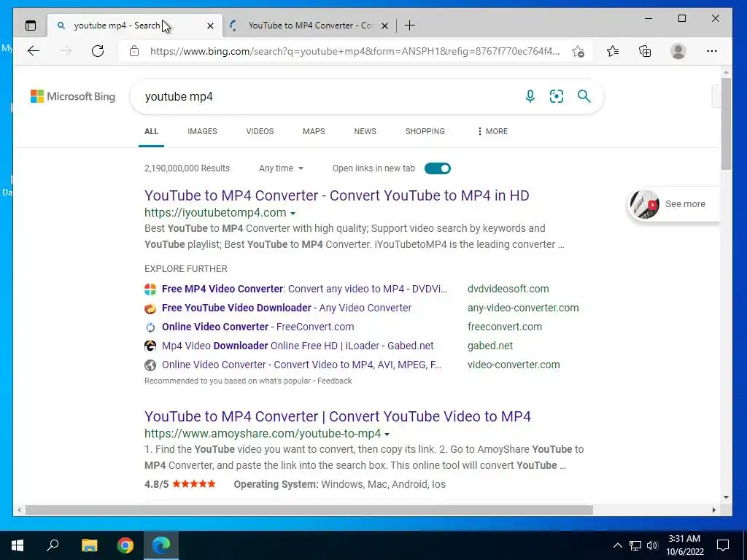The height and width of the screenshot is (560, 747).
Task: Launch File Explorer from the taskbar
Action: point(89,545)
